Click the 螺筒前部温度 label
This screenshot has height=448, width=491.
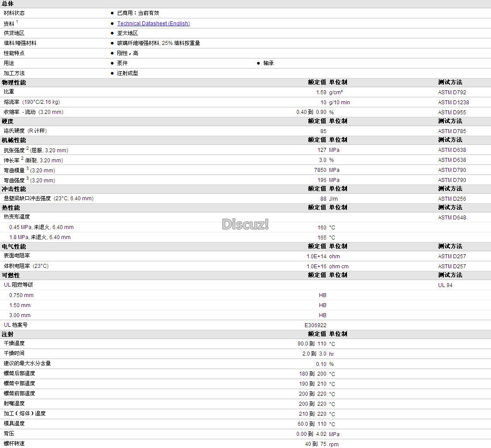click(x=19, y=393)
